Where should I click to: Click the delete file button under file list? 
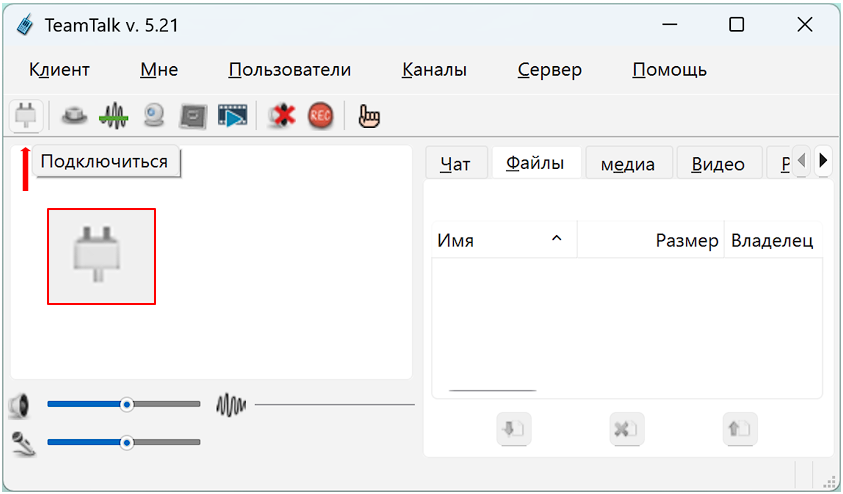[627, 429]
